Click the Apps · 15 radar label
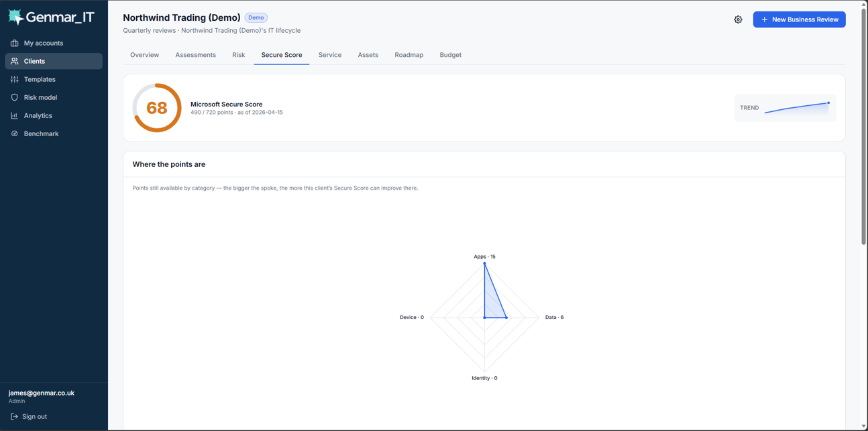868x431 pixels. [x=484, y=257]
